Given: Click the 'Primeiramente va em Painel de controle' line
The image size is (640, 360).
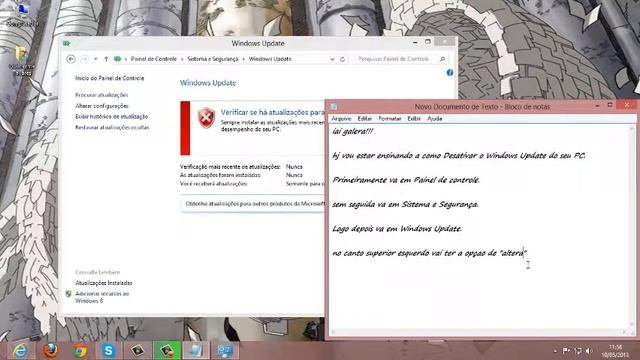Looking at the screenshot, I should pos(406,180).
